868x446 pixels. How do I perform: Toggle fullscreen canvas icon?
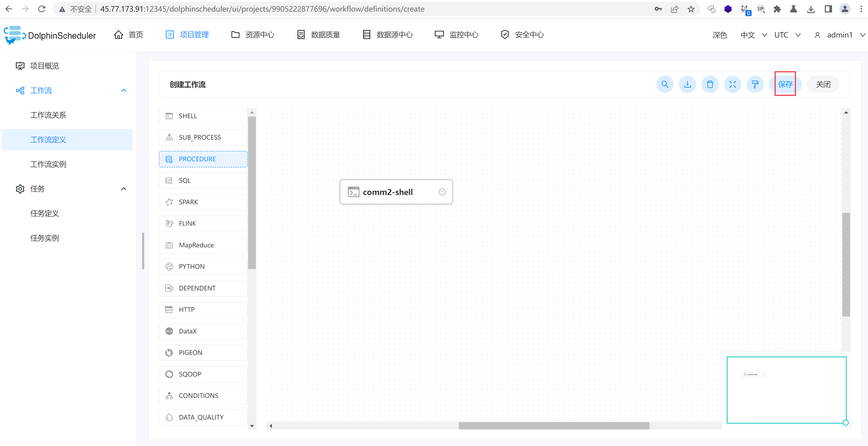732,84
